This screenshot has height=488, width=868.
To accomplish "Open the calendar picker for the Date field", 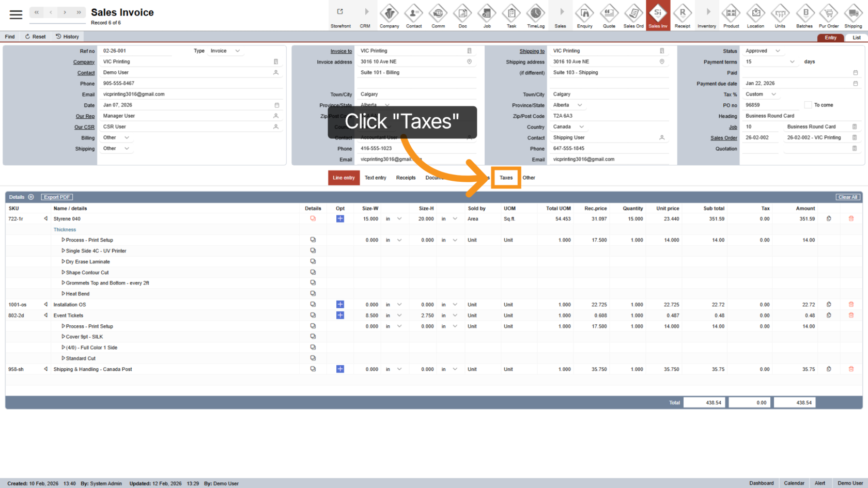I will pyautogui.click(x=276, y=105).
